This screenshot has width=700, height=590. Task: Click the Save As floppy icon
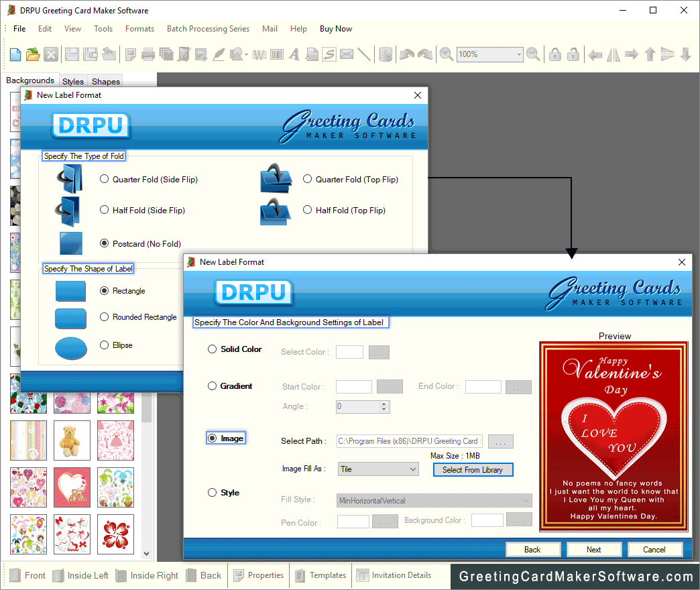91,54
